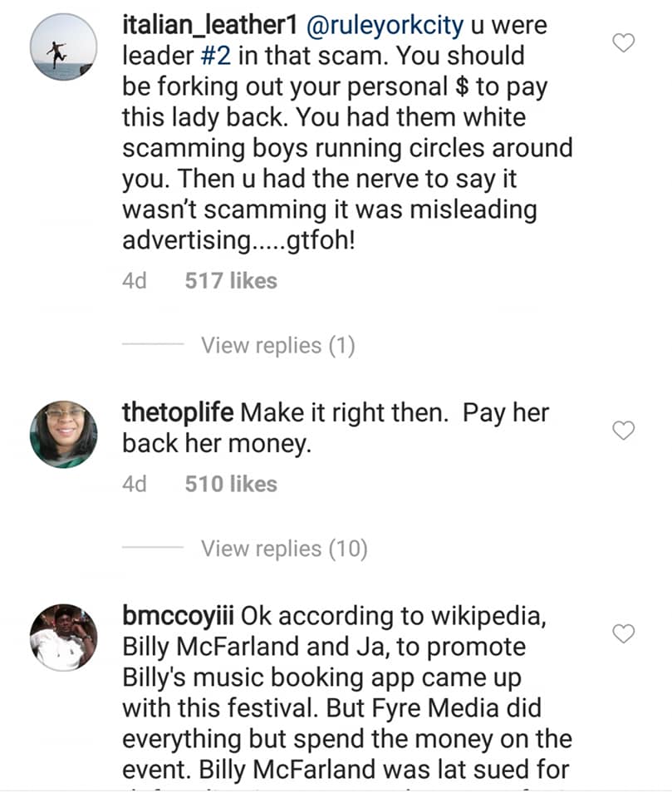Image resolution: width=672 pixels, height=798 pixels.
Task: Tap the 4d timestamp on italian_leather1's comment
Action: coord(134,281)
